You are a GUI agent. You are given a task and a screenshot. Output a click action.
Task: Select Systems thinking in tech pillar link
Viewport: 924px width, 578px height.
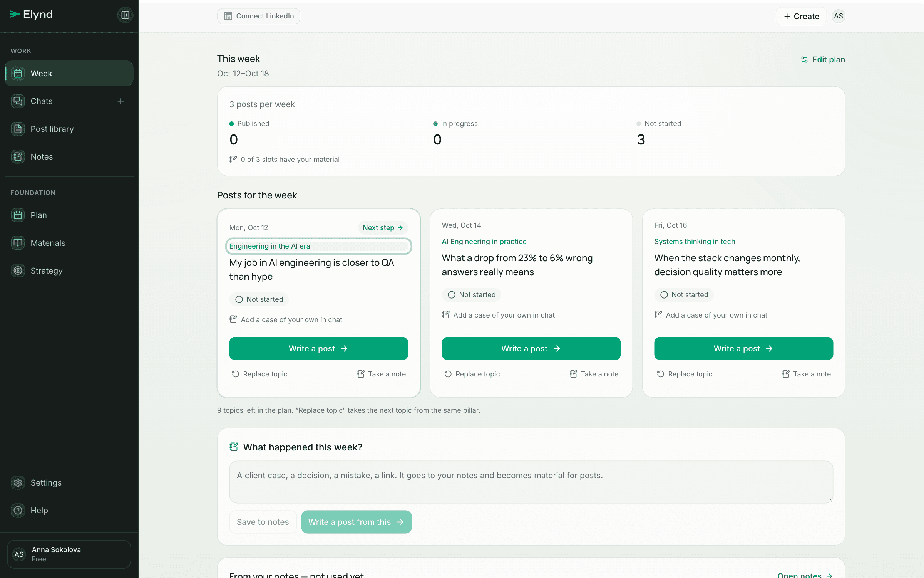(695, 242)
